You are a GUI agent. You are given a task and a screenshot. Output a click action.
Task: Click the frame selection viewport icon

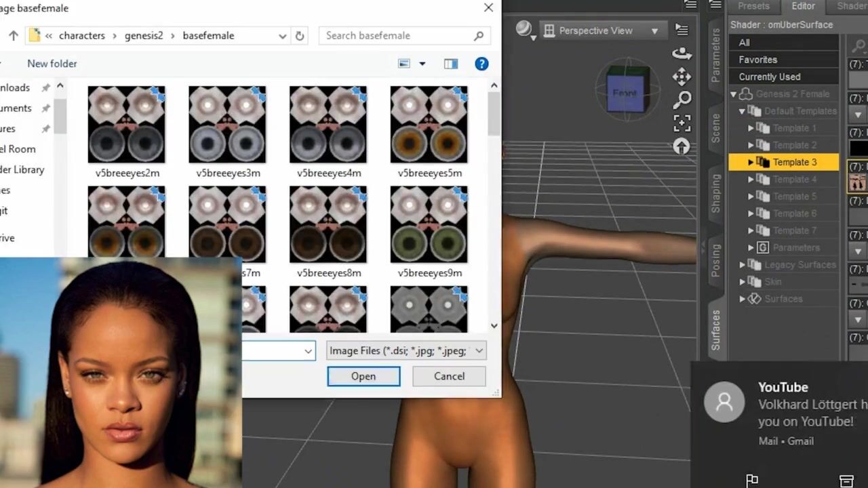pyautogui.click(x=682, y=123)
